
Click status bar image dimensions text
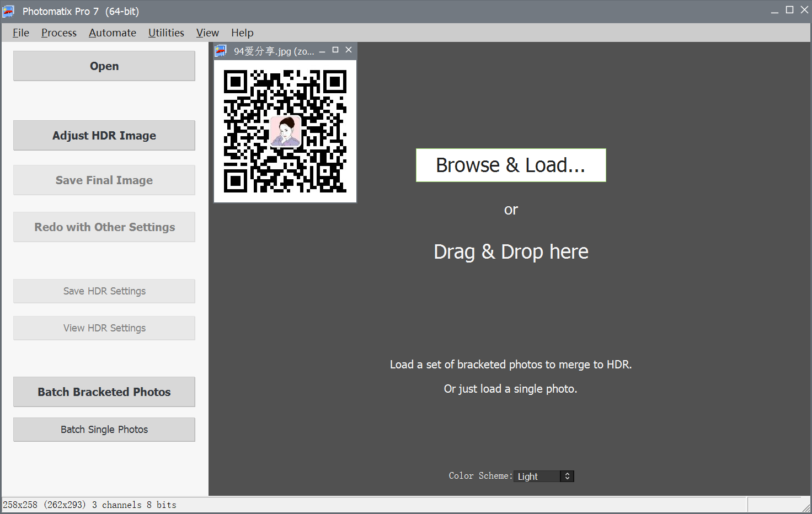pos(89,505)
